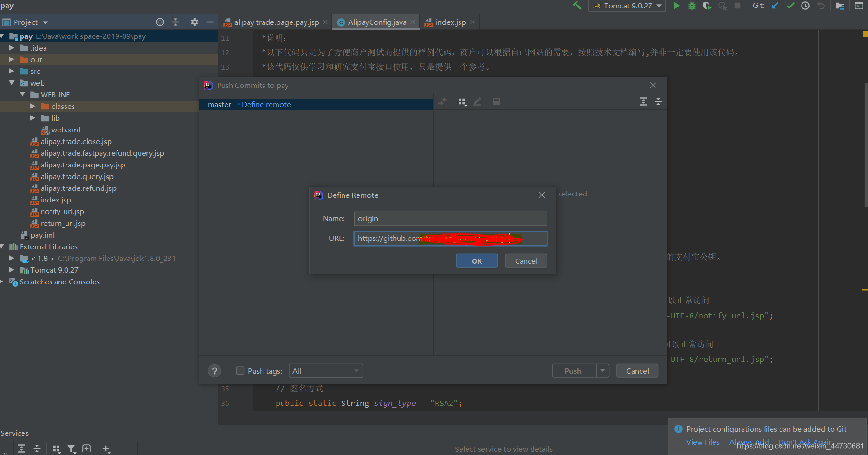Open help in Push Commits dialog
This screenshot has width=868, height=455.
coord(215,371)
